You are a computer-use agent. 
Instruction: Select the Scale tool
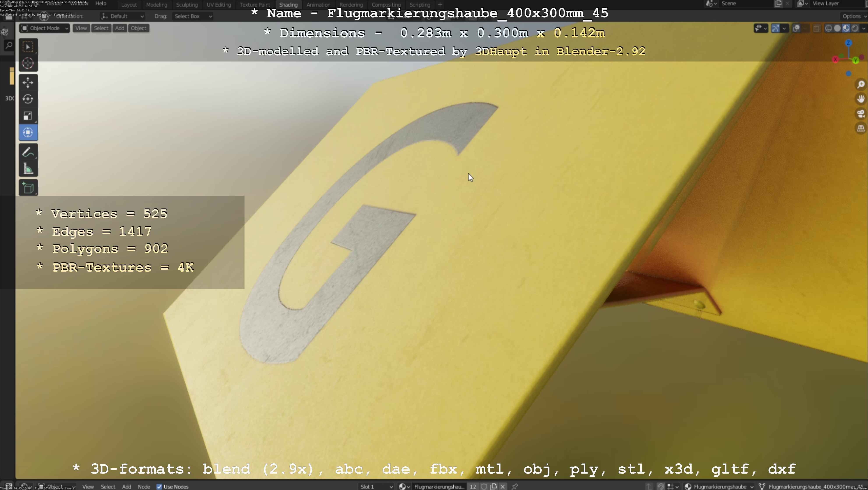28,116
